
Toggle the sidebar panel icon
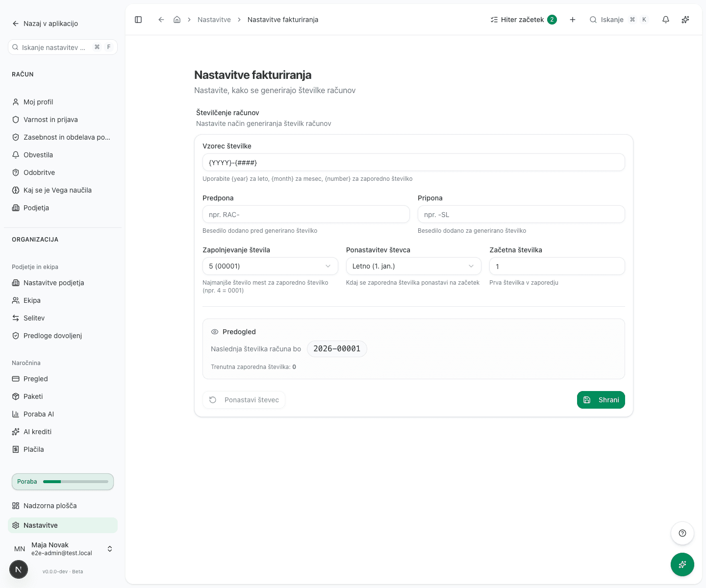pyautogui.click(x=138, y=20)
